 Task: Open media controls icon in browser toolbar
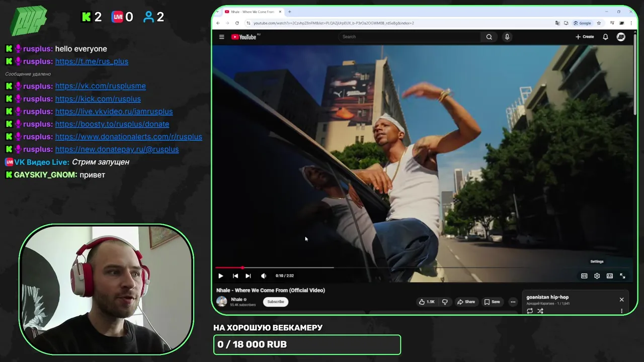tap(612, 23)
